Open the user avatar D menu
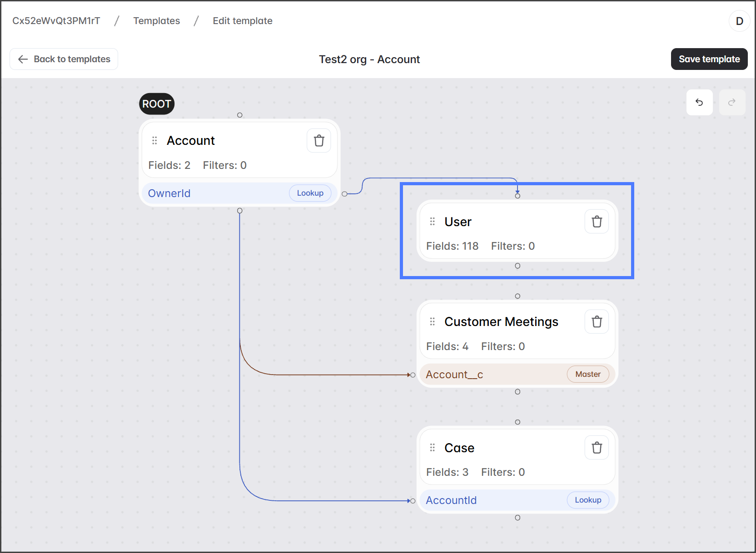The height and width of the screenshot is (553, 756). point(739,21)
